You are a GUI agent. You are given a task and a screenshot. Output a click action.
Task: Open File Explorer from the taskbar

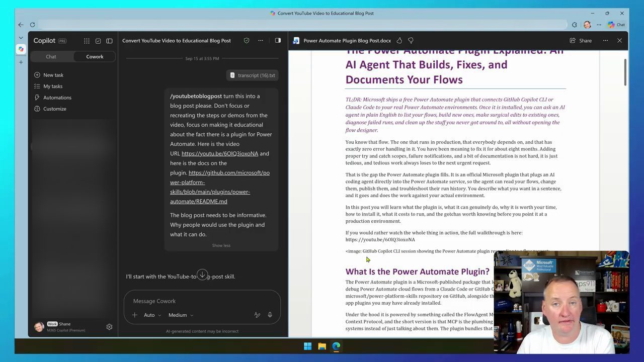tap(322, 346)
